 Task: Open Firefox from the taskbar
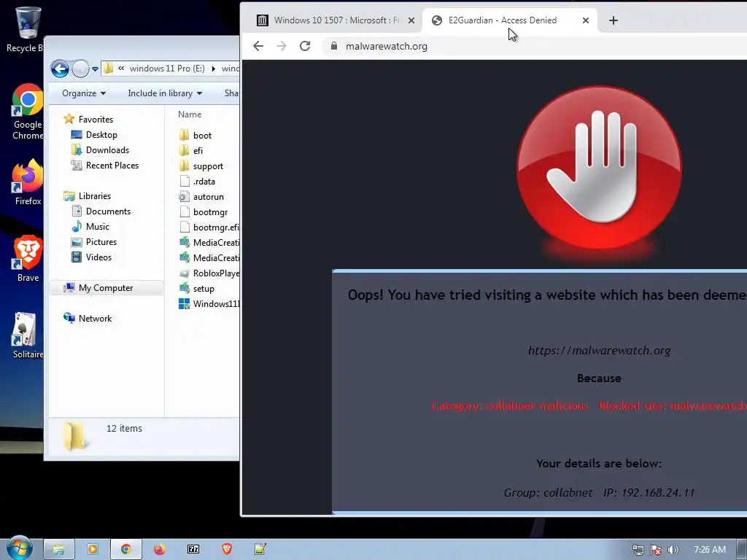click(x=160, y=550)
